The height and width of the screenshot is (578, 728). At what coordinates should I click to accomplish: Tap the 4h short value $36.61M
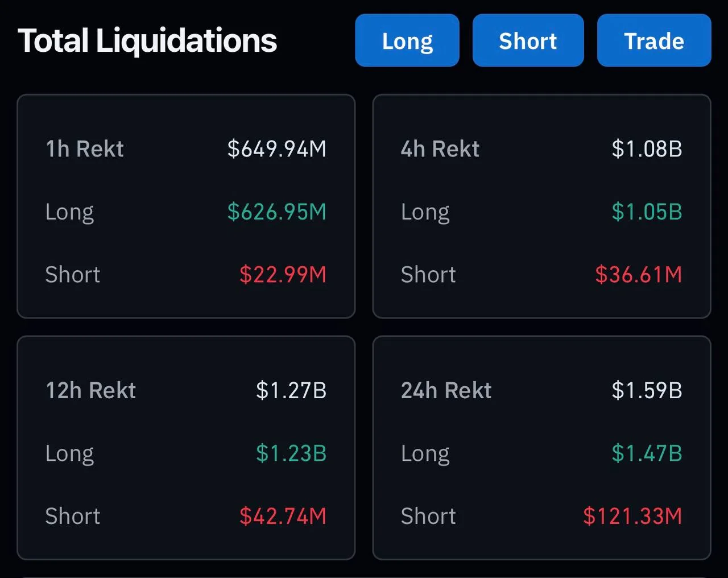coord(638,275)
